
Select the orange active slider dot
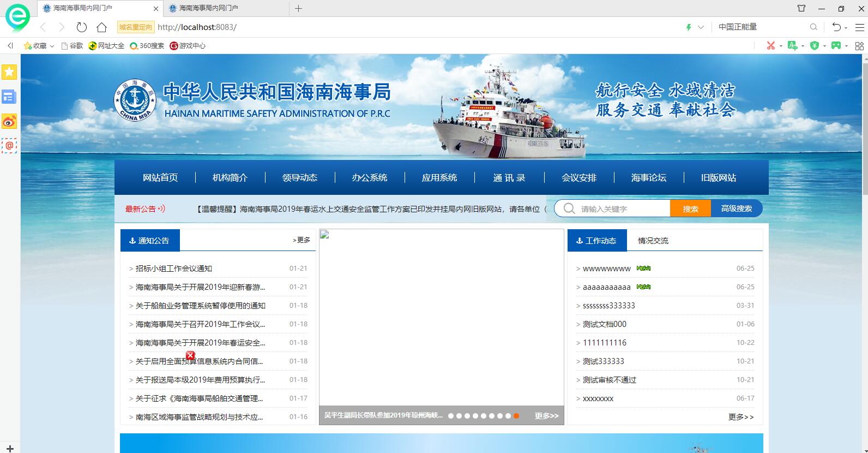point(516,416)
